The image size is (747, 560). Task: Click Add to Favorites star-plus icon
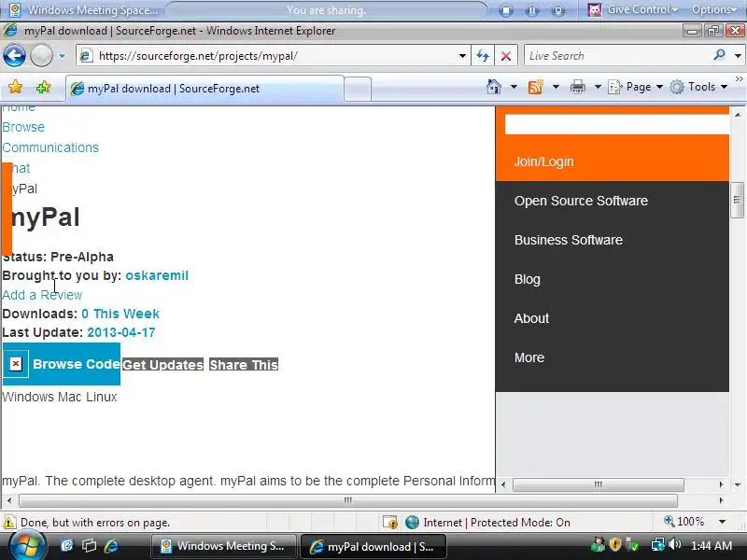point(43,87)
